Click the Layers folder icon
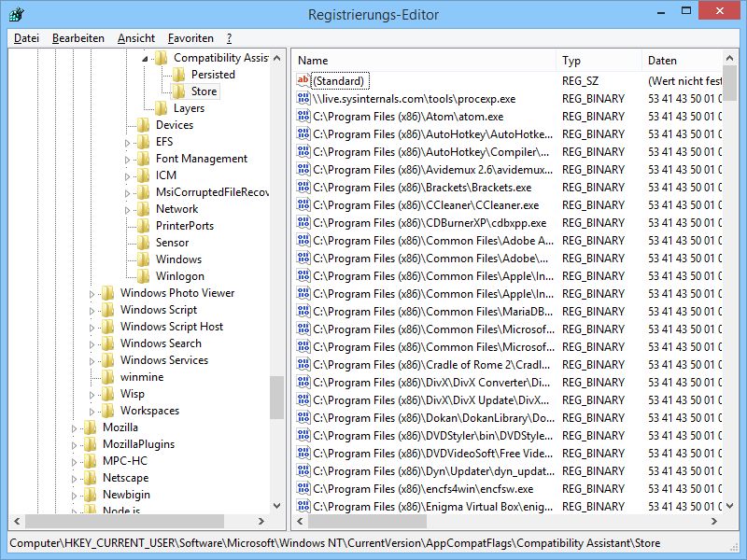Screen dimensions: 747x560 (162, 108)
